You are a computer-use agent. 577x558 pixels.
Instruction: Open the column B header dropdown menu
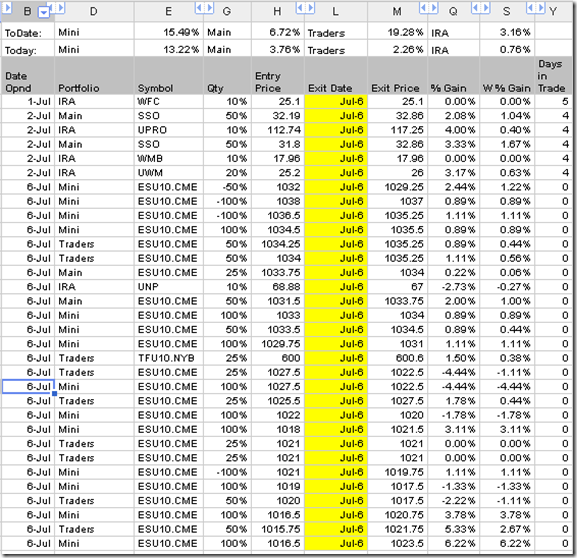click(x=44, y=13)
